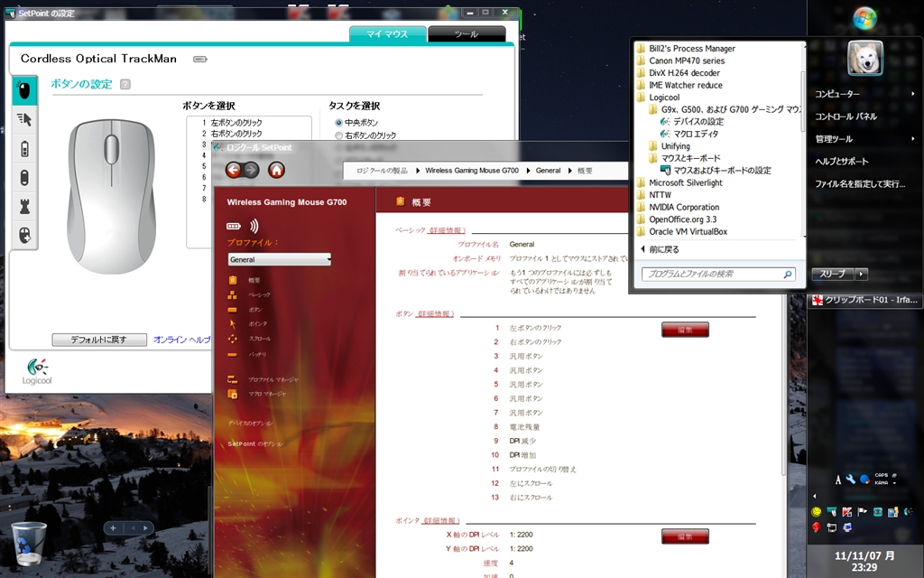The width and height of the screenshot is (924, 578).
Task: Click the スリープ button
Action: pos(833,274)
